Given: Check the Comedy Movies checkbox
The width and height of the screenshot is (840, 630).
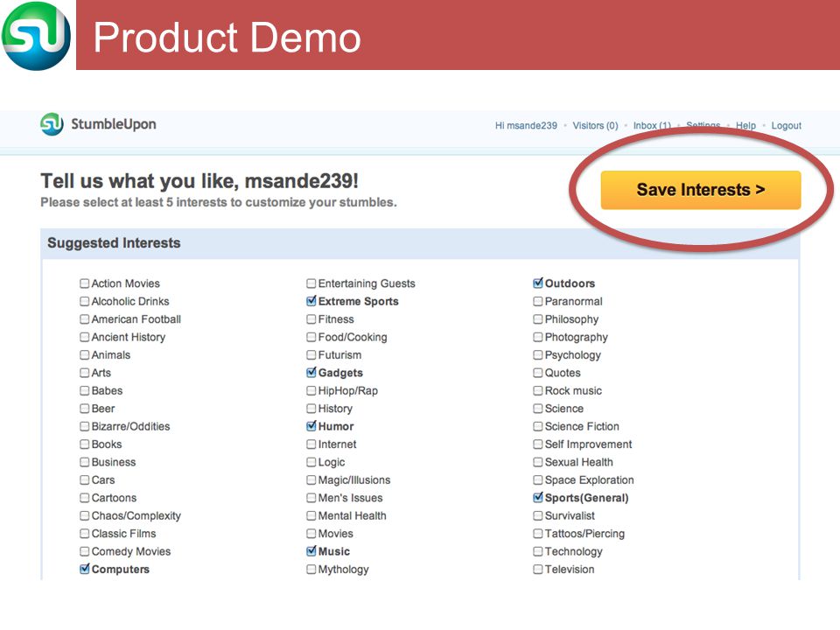Looking at the screenshot, I should (85, 551).
